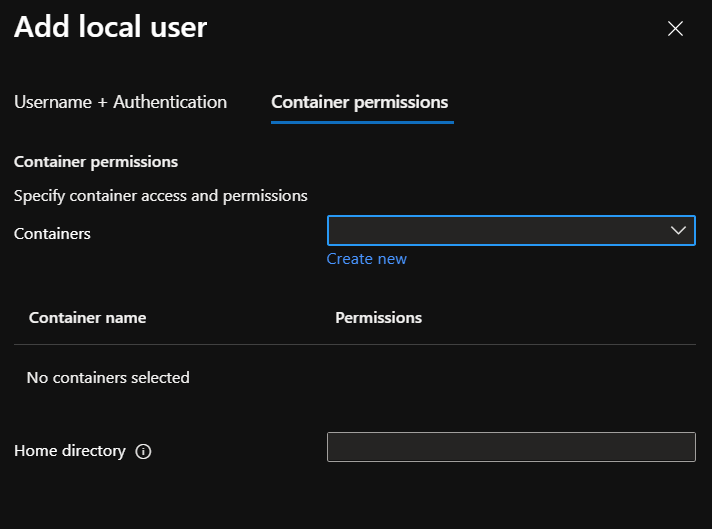
Task: Click the Permissions column header
Action: (378, 318)
